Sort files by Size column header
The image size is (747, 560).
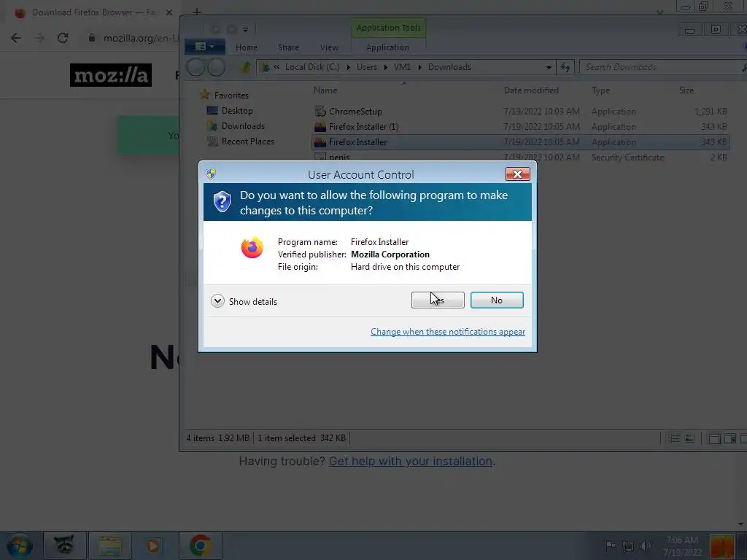(686, 90)
